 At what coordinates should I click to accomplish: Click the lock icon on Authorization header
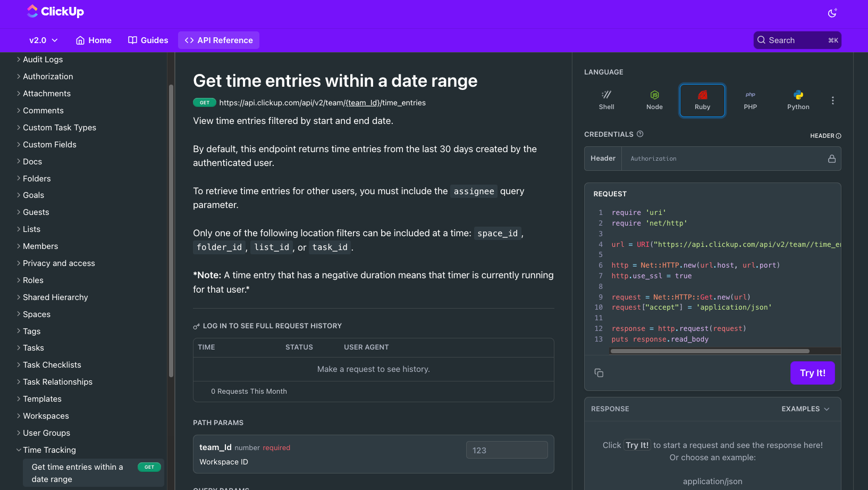pos(832,158)
